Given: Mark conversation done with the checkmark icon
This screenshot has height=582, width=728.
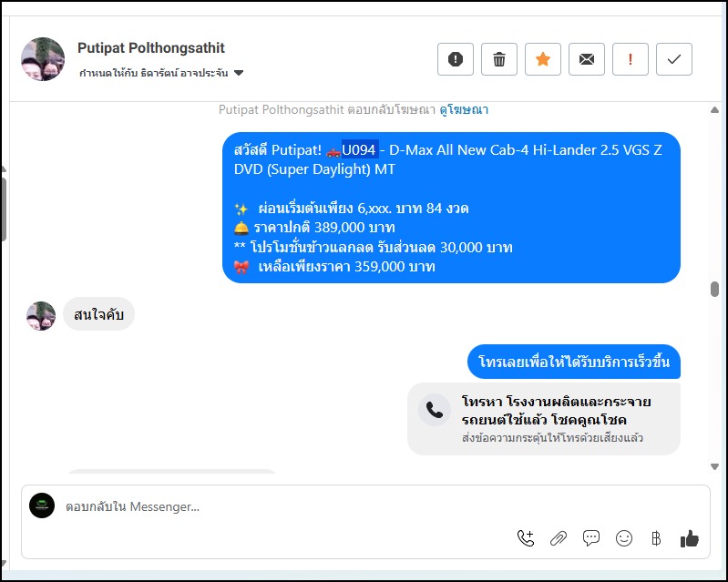Looking at the screenshot, I should pyautogui.click(x=673, y=59).
